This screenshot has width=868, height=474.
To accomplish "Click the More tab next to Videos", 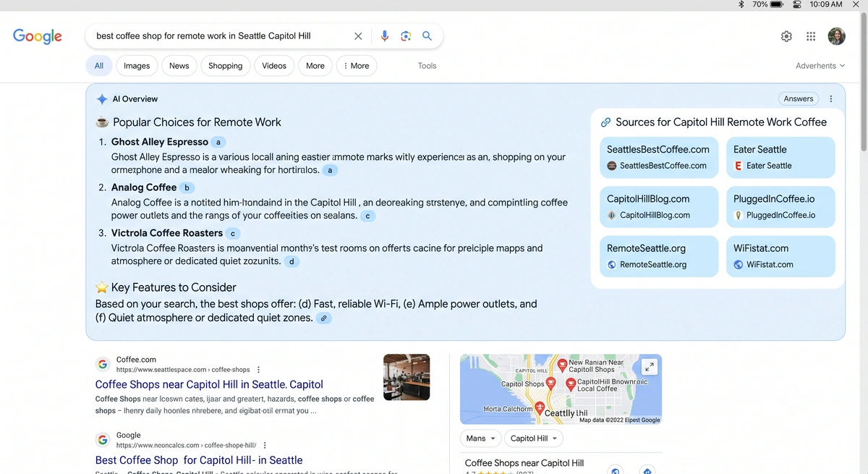I will coord(315,66).
